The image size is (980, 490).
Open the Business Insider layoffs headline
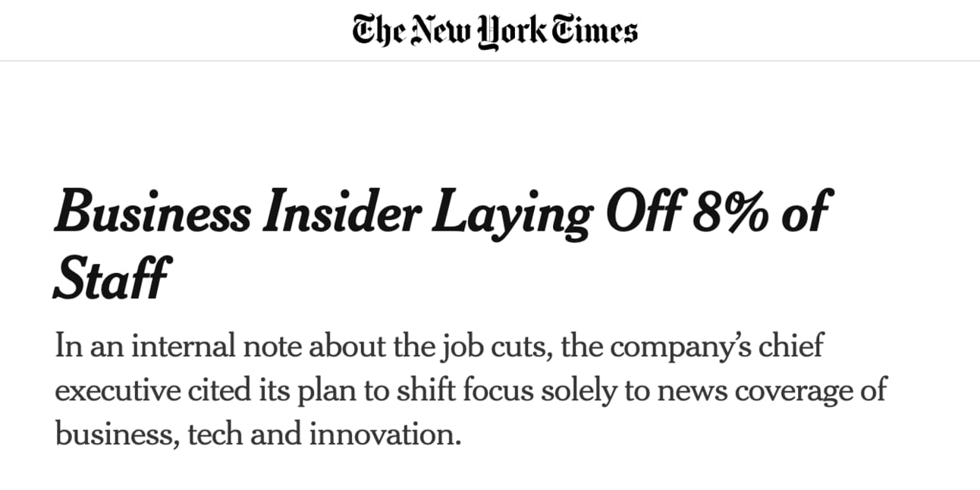pyautogui.click(x=442, y=244)
